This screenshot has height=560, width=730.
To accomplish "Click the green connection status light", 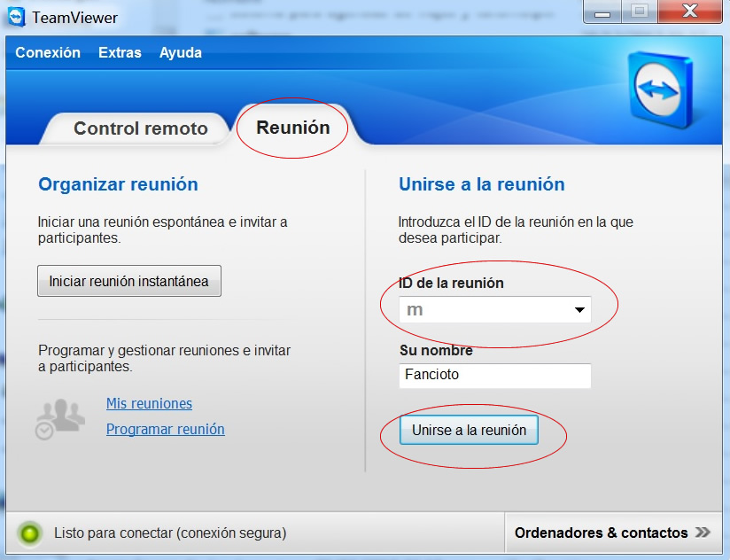I will 31,533.
